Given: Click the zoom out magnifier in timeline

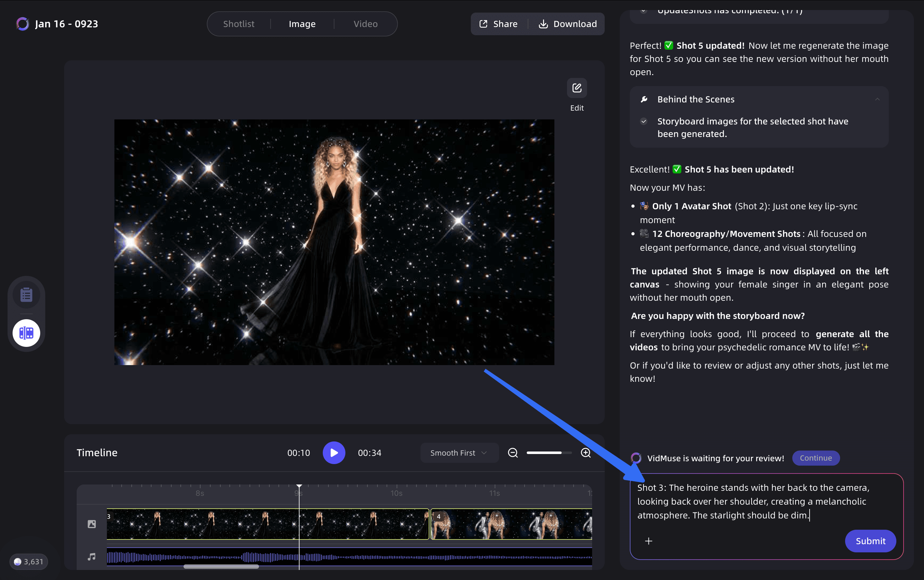Looking at the screenshot, I should (x=513, y=453).
